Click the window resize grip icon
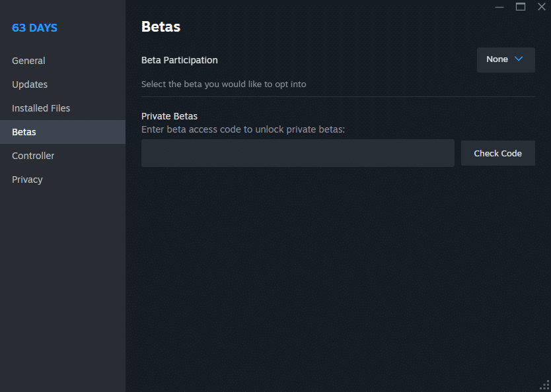Screen dimensions: 551x392 pyautogui.click(x=544, y=385)
